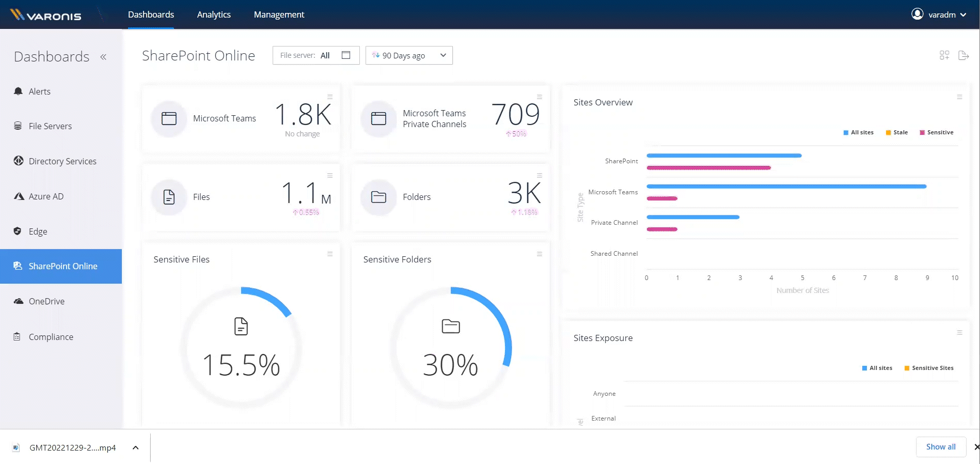Click the SharePoint all sites blue bar
This screenshot has height=464, width=980.
[x=724, y=156]
